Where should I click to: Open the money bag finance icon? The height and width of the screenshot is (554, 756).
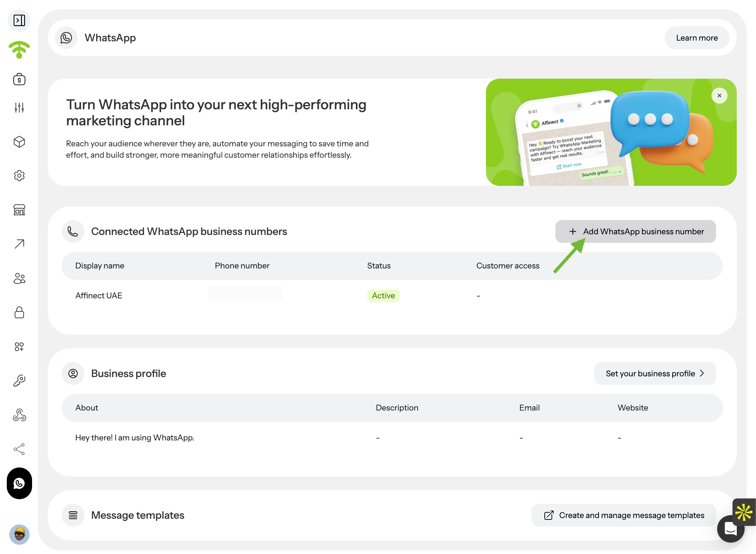click(19, 79)
